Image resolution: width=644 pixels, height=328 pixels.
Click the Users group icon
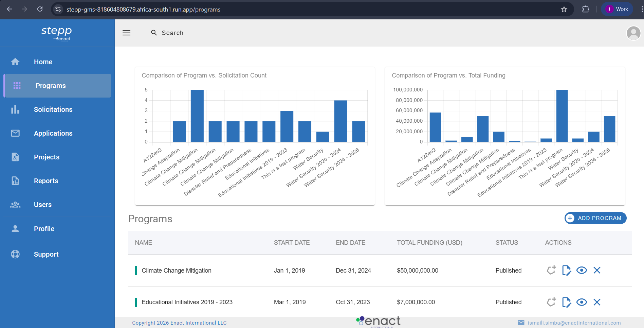point(15,205)
